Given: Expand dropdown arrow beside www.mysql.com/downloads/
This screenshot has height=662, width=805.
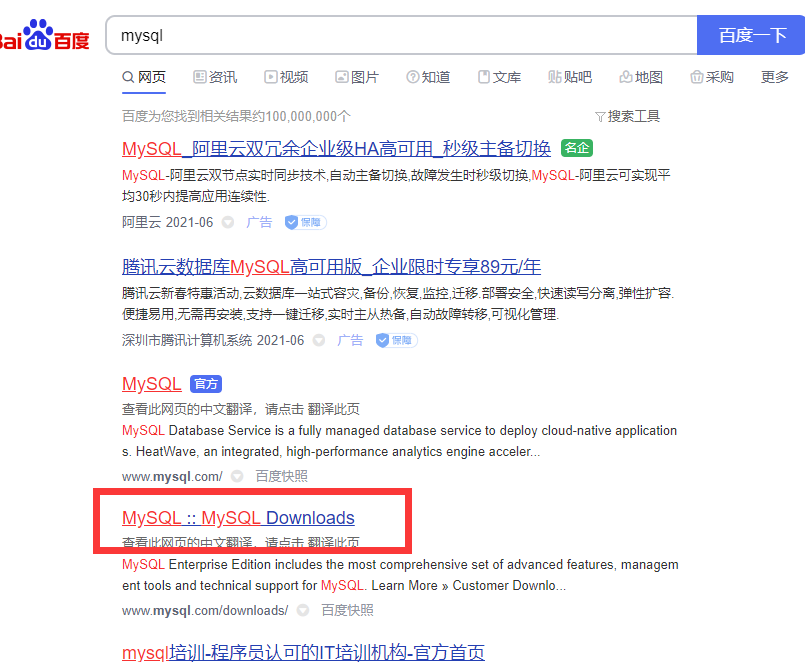Looking at the screenshot, I should [303, 611].
